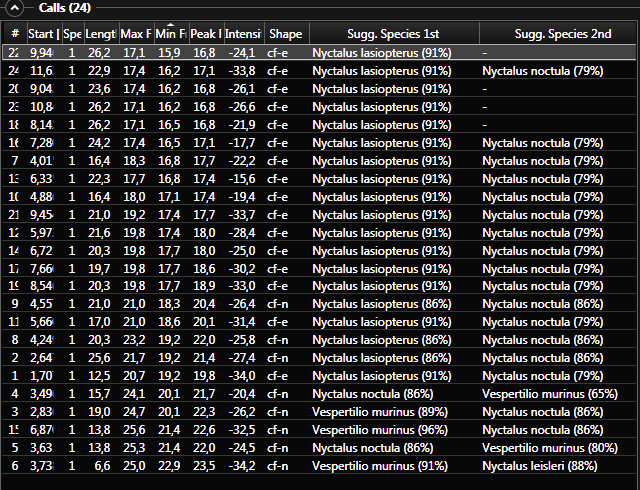The height and width of the screenshot is (490, 640).
Task: Select call with intensity -34,0
Action: tap(242, 376)
